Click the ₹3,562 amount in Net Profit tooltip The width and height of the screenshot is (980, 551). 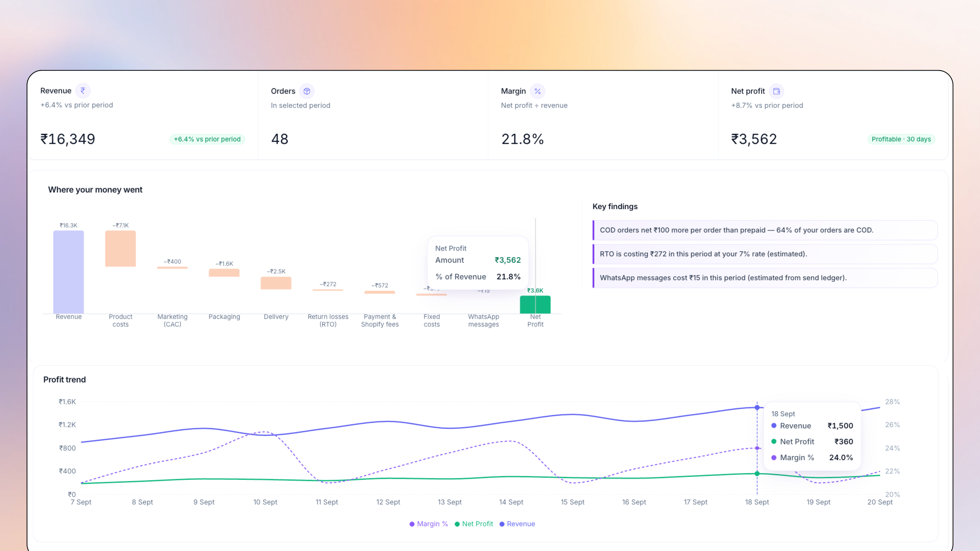507,260
